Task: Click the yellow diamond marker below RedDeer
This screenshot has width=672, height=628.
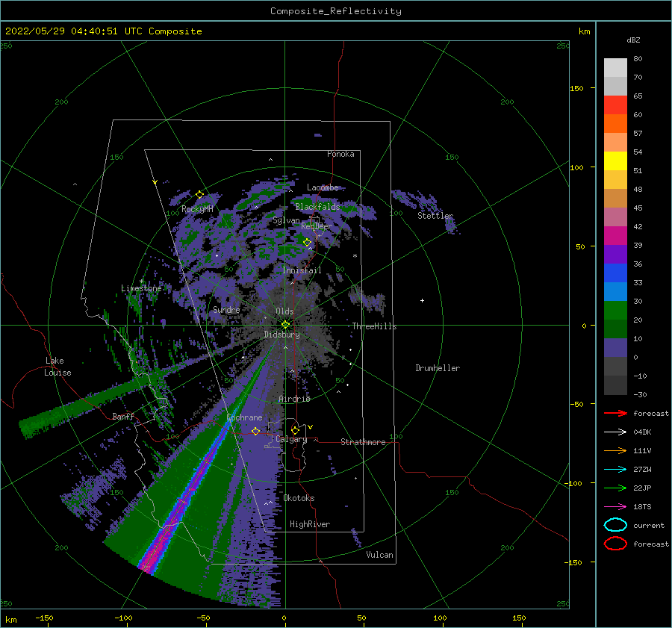Action: (307, 243)
